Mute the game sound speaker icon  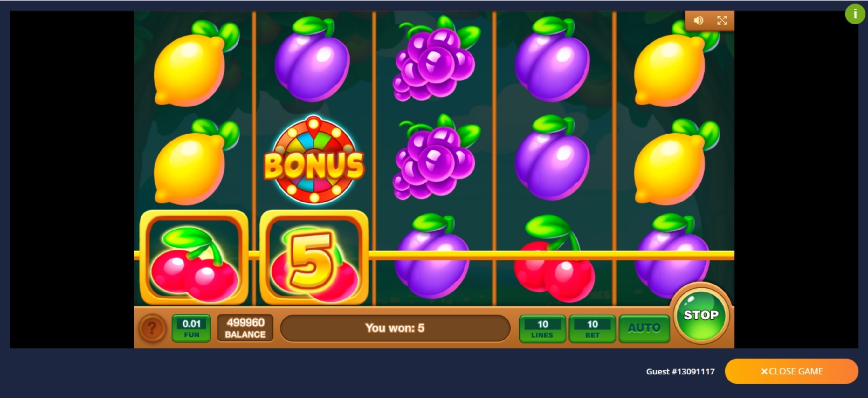click(698, 21)
